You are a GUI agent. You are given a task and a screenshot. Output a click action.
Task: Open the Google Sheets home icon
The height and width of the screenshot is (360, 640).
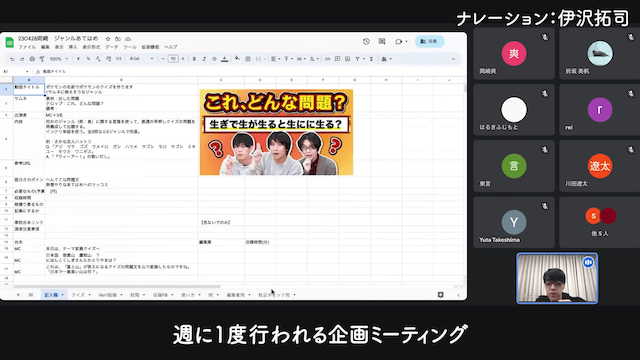point(9,42)
